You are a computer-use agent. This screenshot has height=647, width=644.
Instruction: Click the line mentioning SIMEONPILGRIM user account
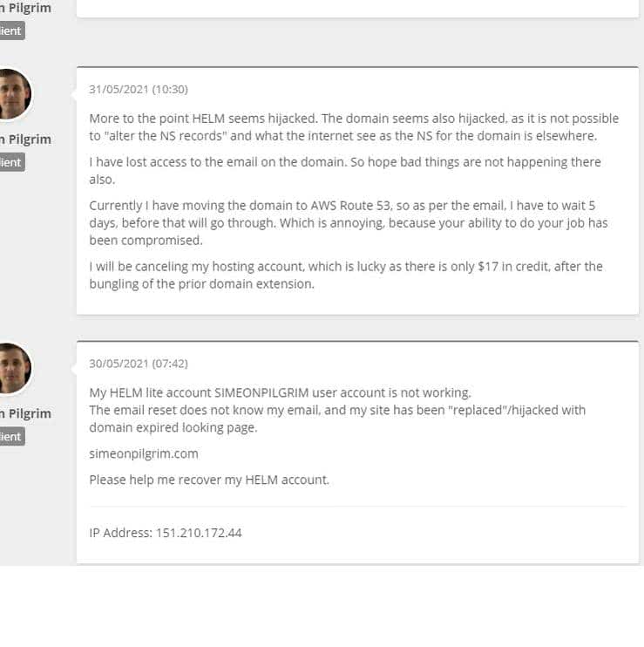point(280,392)
